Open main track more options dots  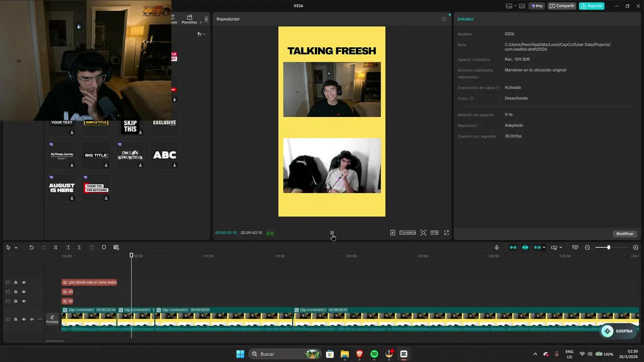coord(40,319)
